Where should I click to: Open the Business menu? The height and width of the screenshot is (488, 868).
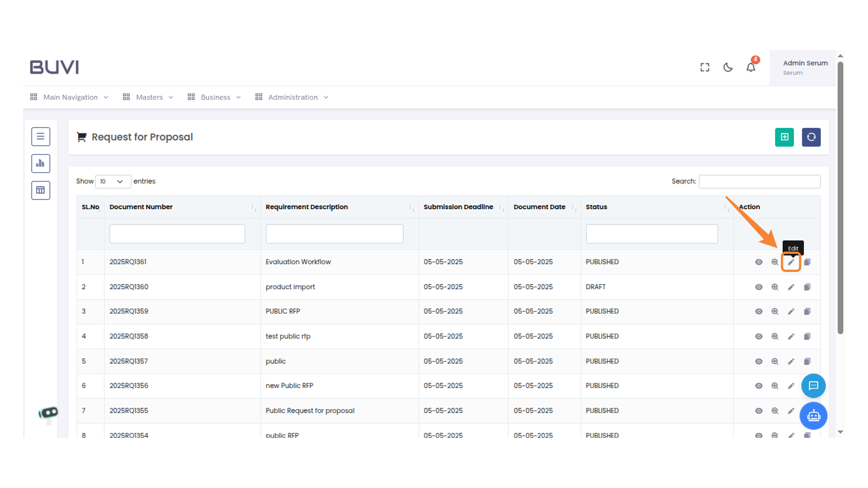click(x=215, y=97)
